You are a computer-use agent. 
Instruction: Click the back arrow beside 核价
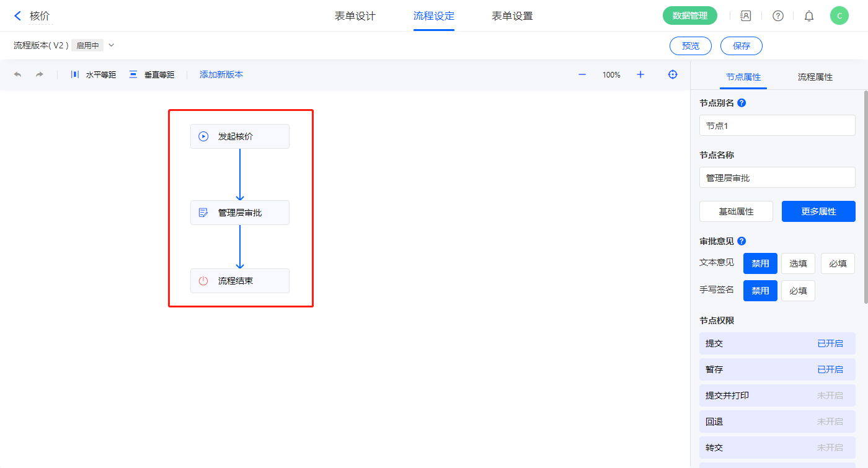coord(17,16)
